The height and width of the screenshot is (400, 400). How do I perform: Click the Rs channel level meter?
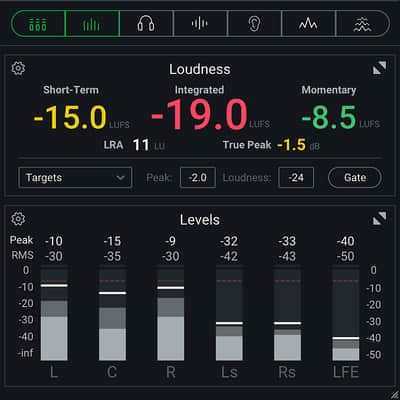[x=287, y=313]
